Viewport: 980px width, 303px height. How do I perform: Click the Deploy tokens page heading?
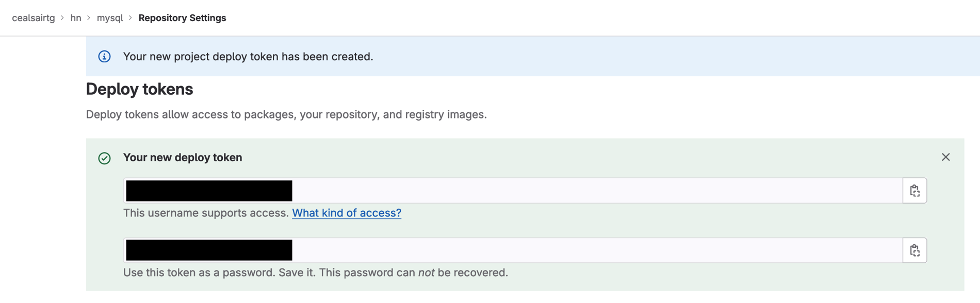[x=139, y=89]
